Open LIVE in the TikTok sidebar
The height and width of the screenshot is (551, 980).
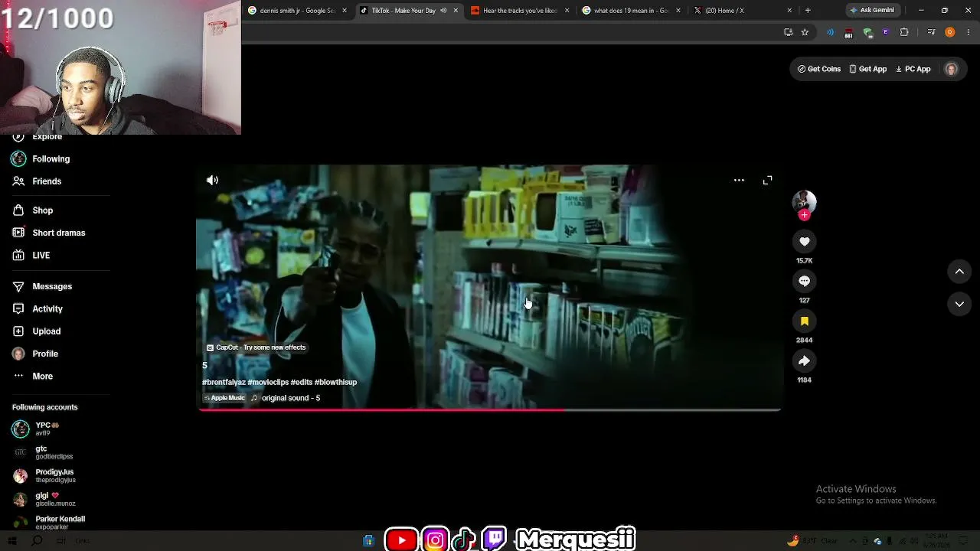coord(31,255)
